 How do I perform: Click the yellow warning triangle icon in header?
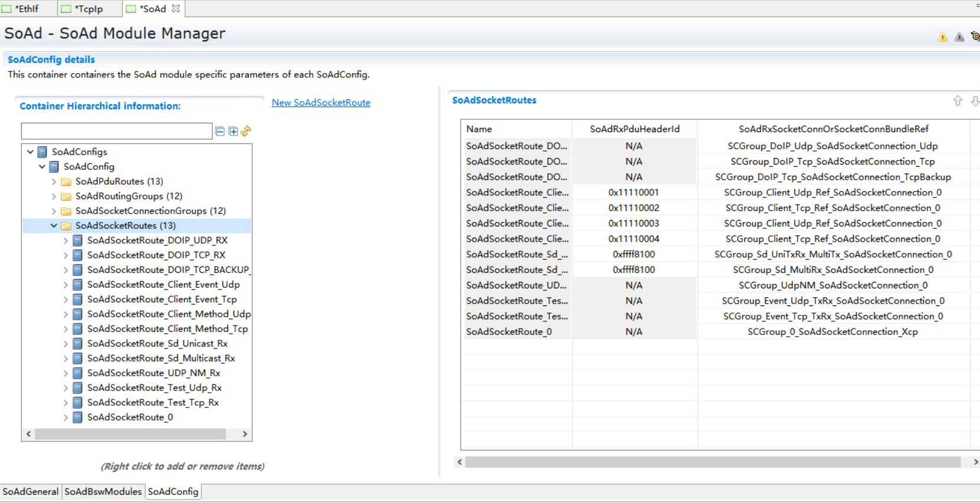pyautogui.click(x=942, y=37)
